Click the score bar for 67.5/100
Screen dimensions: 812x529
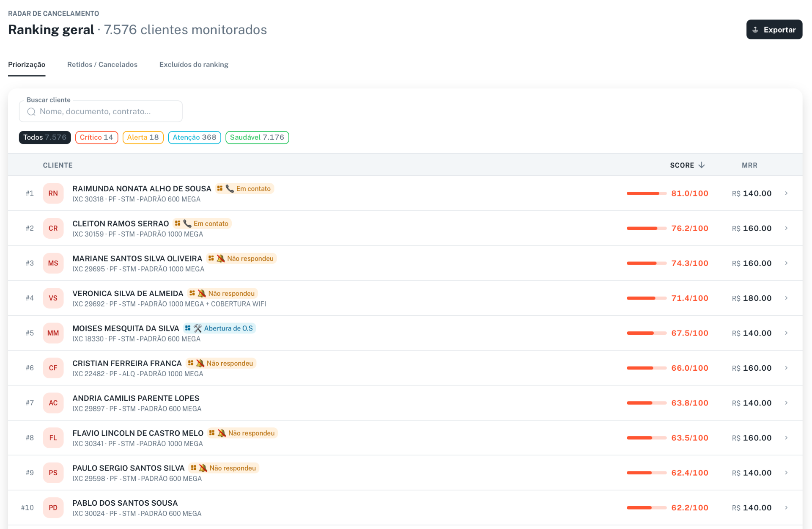(647, 333)
